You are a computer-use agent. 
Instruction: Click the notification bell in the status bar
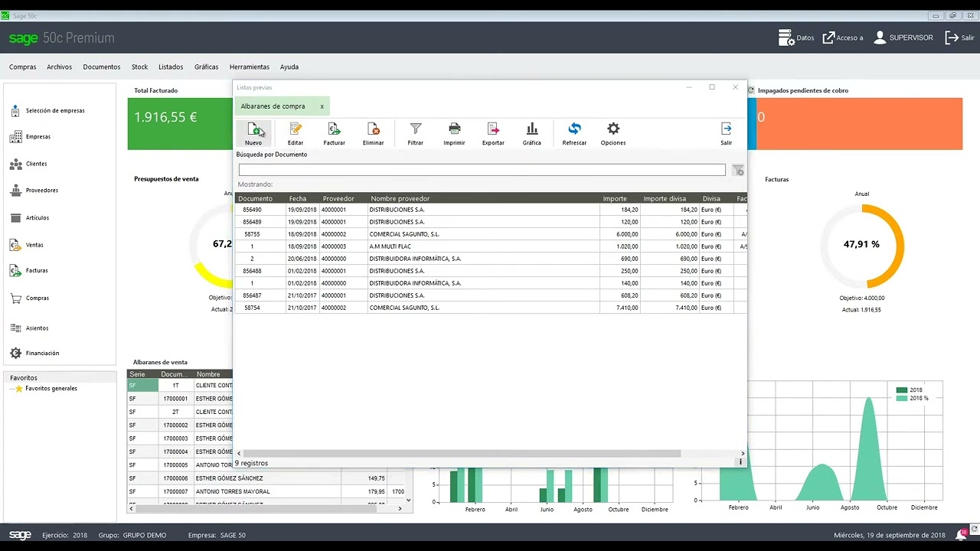click(960, 535)
